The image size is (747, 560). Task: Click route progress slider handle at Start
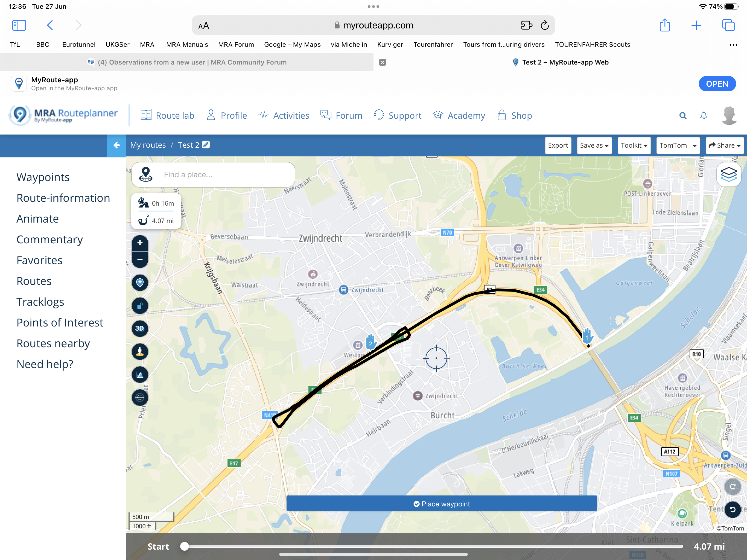pyautogui.click(x=184, y=546)
